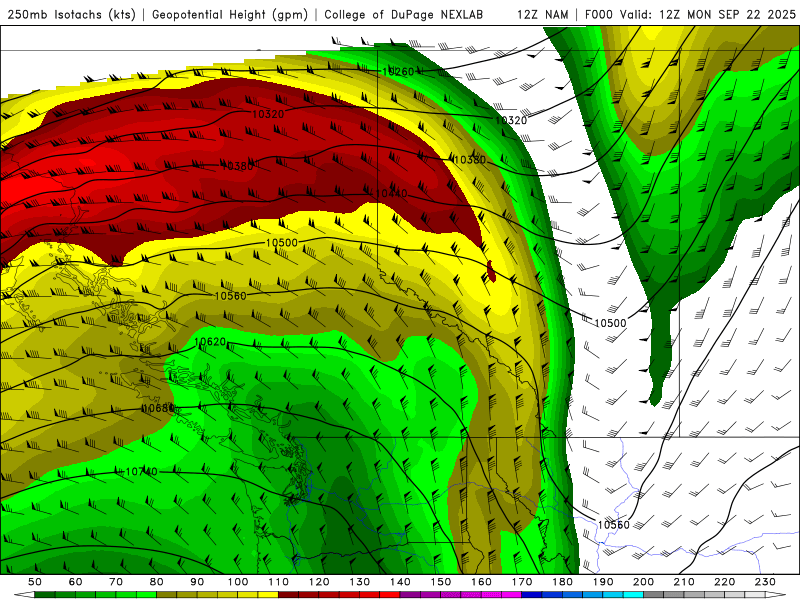Click the 10380 contour label on the yellow band
Image resolution: width=800 pixels, height=600 pixels.
pos(469,160)
